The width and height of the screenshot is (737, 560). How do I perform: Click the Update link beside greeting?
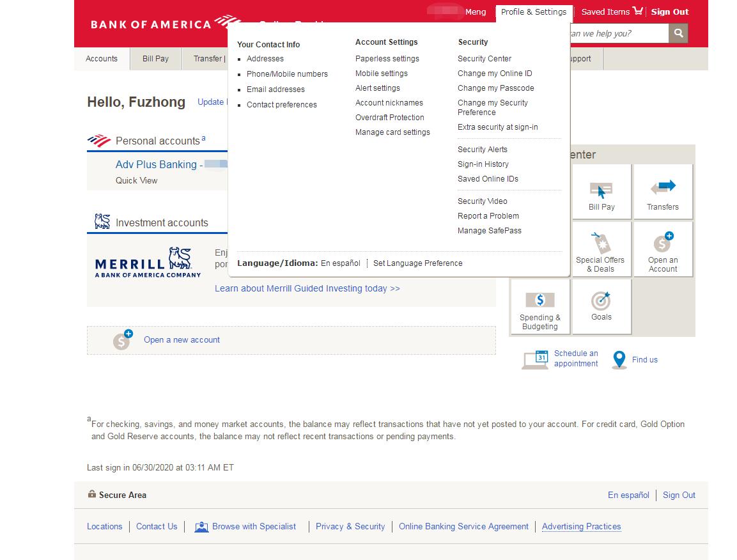tap(212, 102)
